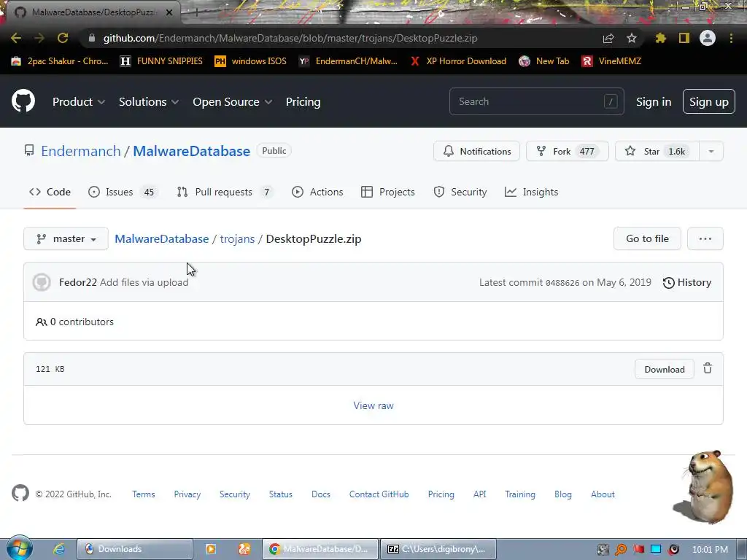
Task: Expand the Star lists dropdown arrow
Action: (711, 152)
